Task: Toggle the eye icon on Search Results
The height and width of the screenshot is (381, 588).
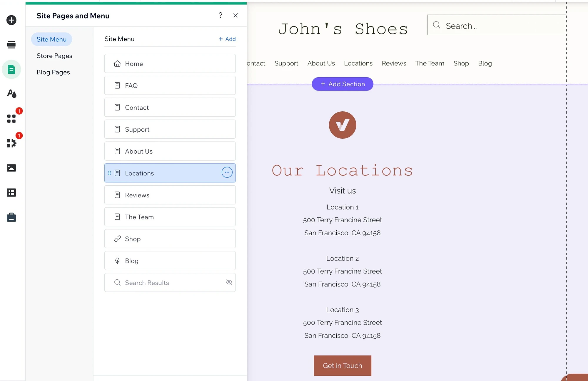Action: 229,282
